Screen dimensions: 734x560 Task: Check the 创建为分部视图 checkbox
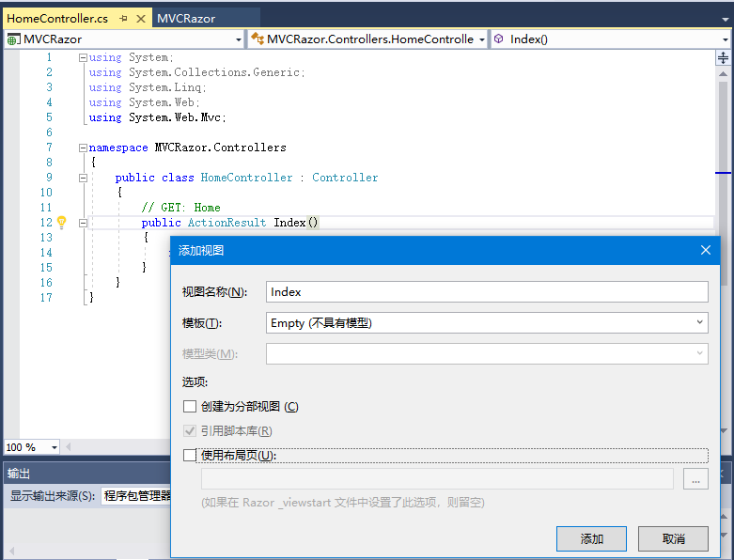click(x=191, y=407)
